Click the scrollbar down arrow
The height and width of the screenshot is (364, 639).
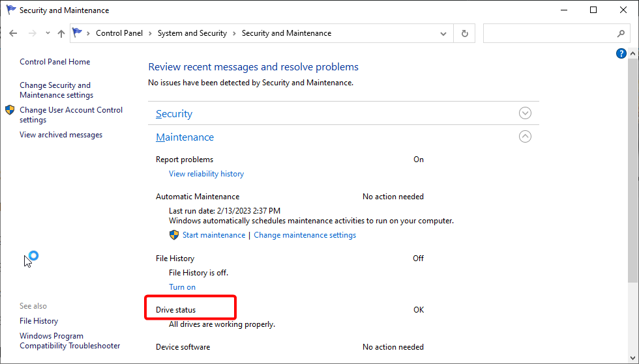coord(632,358)
